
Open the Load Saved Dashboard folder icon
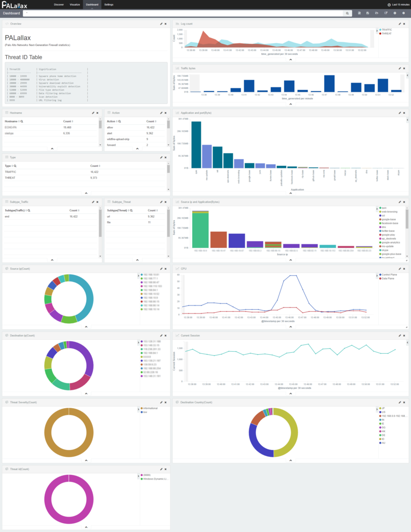[376, 13]
